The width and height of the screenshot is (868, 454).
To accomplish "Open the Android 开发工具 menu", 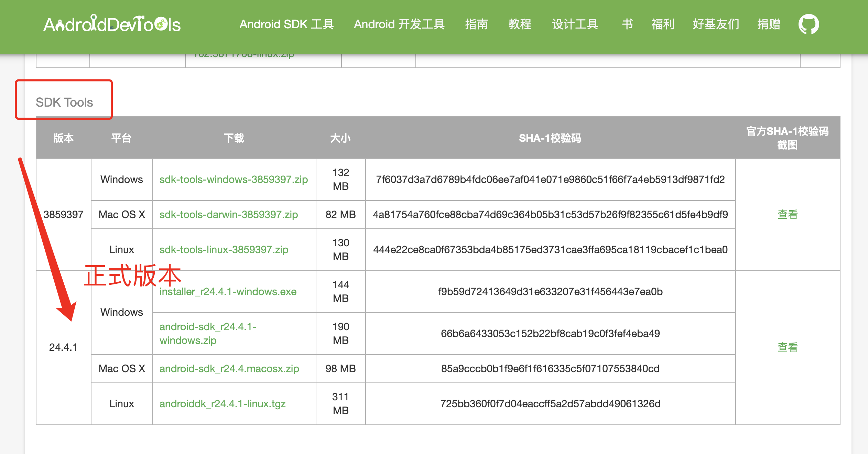I will point(399,24).
